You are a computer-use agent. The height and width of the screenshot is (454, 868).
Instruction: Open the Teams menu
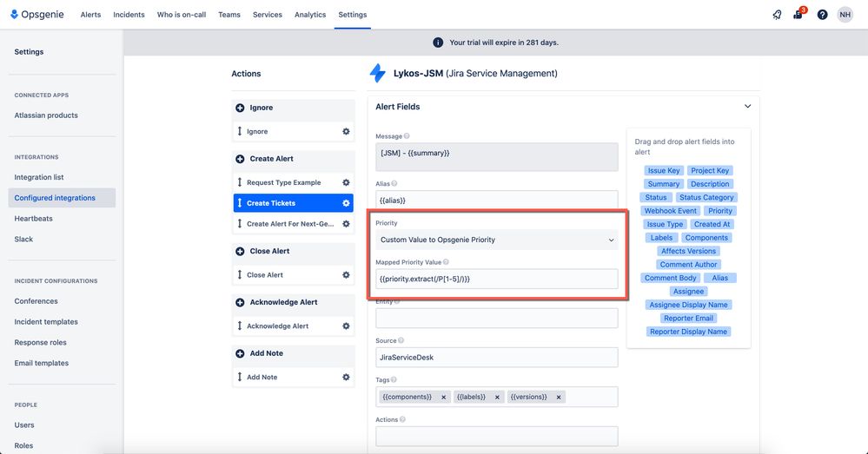click(x=229, y=15)
